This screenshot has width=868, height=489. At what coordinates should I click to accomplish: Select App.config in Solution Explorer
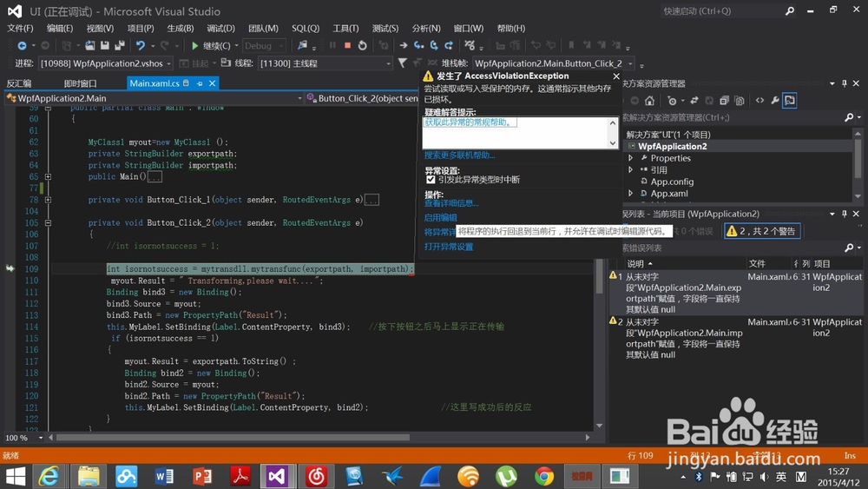(672, 181)
